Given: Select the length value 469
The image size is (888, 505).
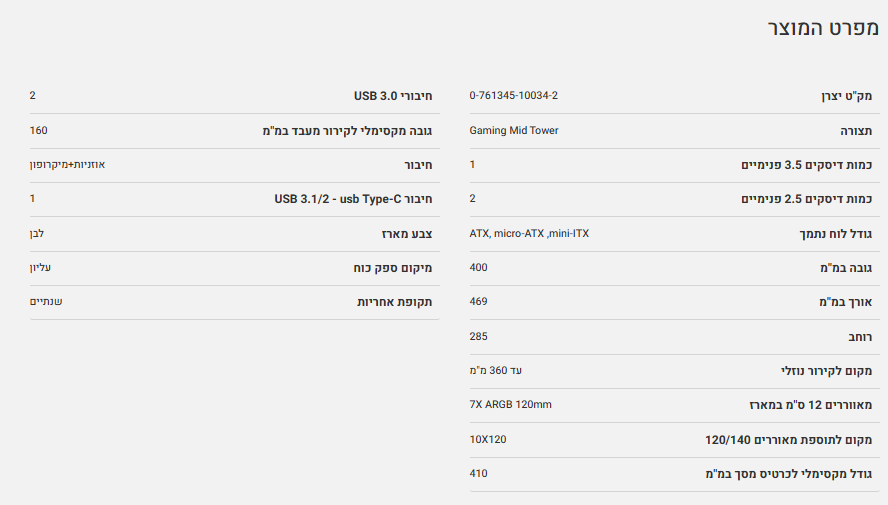Looking at the screenshot, I should pos(478,302).
